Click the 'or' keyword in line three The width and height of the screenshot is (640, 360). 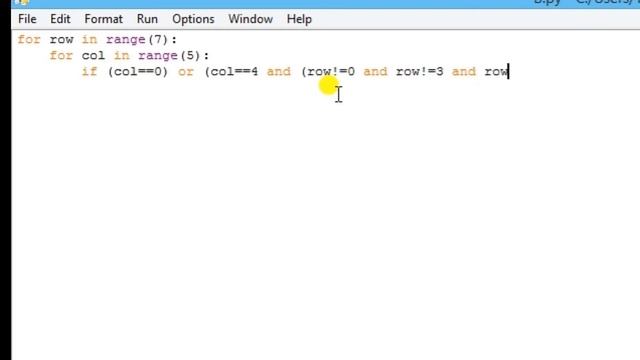(186, 72)
